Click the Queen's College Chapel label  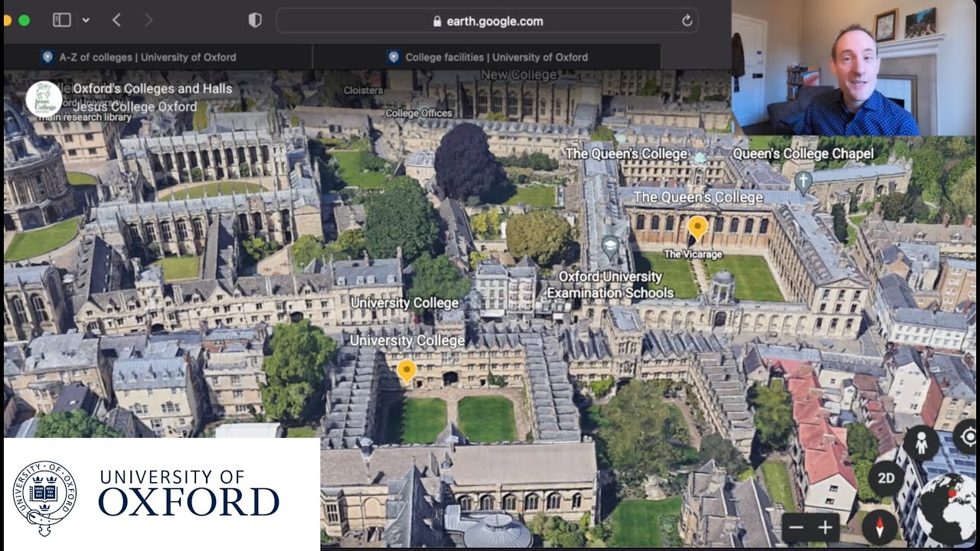point(803,154)
